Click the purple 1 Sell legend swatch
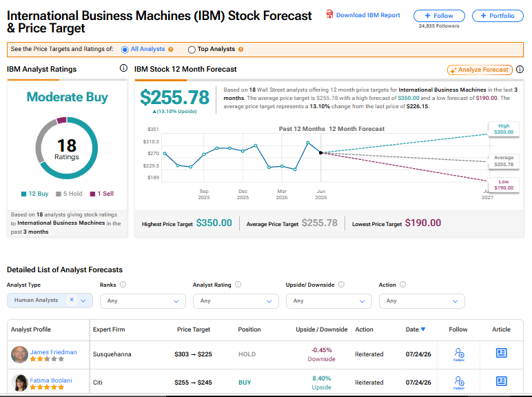 coord(92,194)
